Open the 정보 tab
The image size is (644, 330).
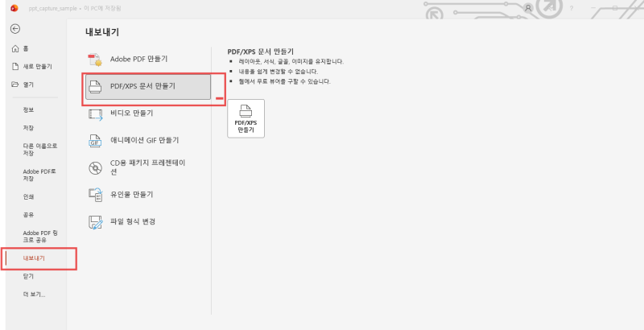[28, 110]
